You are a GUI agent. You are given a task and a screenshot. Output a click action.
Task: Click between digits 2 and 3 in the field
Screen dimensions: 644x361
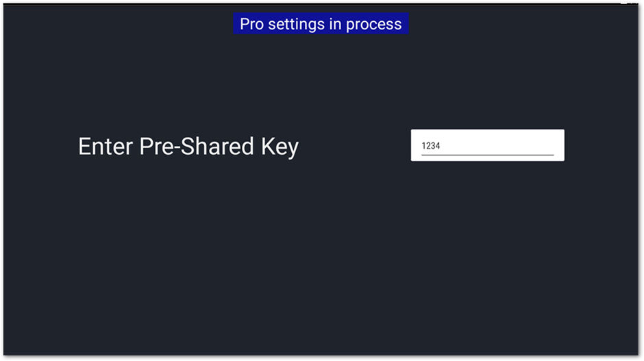coord(431,146)
